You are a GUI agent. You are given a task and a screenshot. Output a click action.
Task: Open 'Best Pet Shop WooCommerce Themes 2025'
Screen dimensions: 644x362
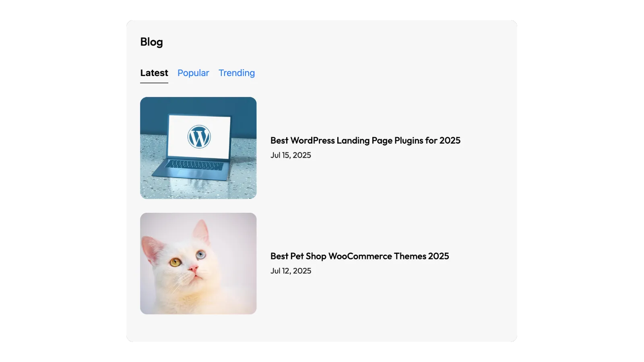[360, 256]
